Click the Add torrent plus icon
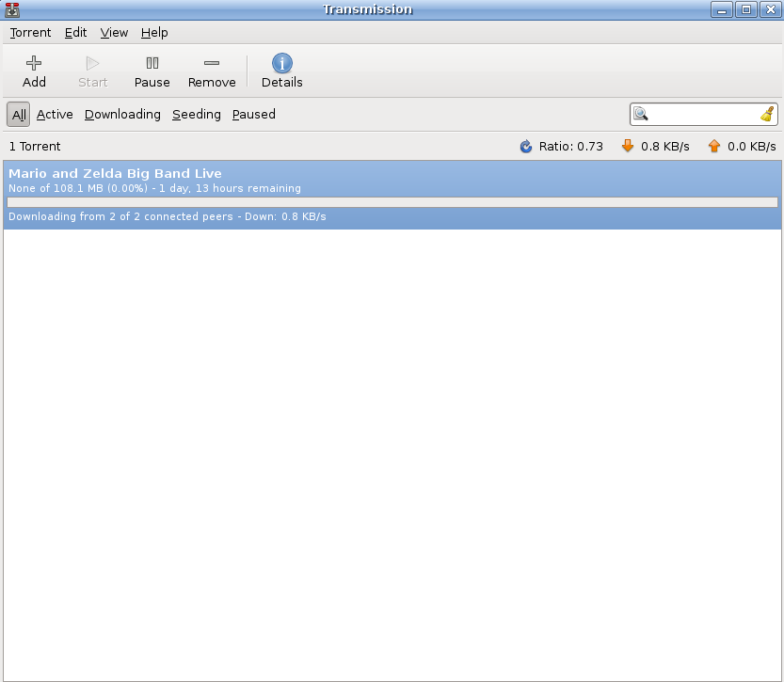The image size is (784, 682). [34, 63]
